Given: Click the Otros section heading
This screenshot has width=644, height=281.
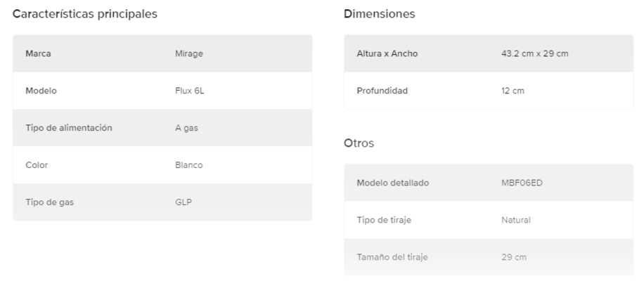Looking at the screenshot, I should (x=359, y=143).
